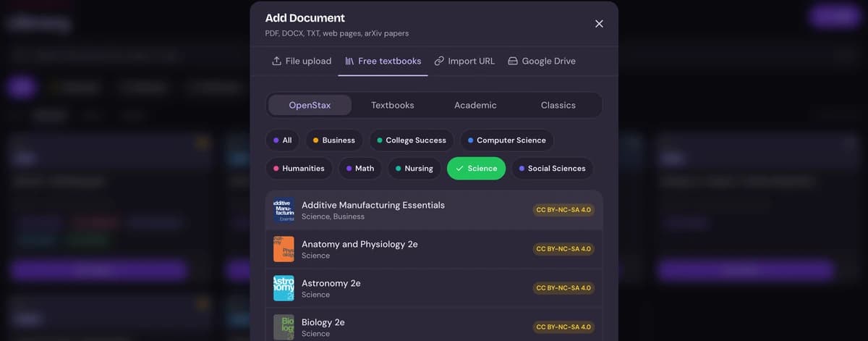Select Astronomy 2e title
This screenshot has height=341, width=868.
(x=331, y=283)
